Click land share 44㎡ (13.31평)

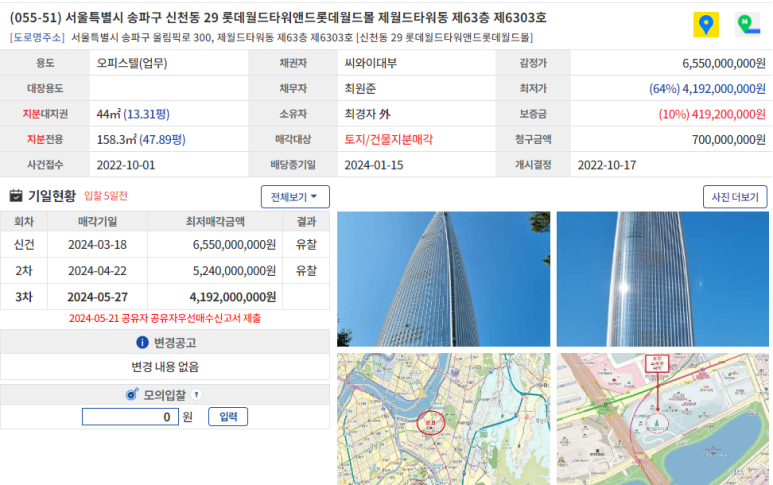click(133, 114)
